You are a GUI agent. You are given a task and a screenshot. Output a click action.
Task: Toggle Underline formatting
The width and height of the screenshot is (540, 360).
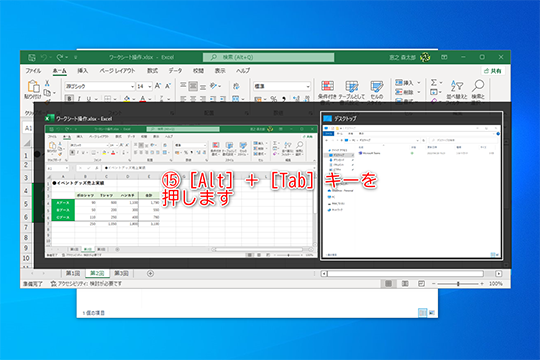pos(89,99)
